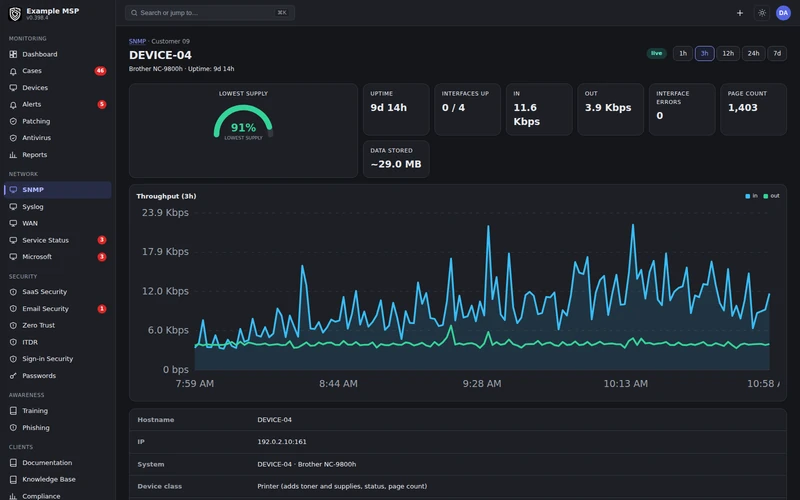Go to Compliance in the sidebar
The width and height of the screenshot is (800, 500).
(x=57, y=495)
